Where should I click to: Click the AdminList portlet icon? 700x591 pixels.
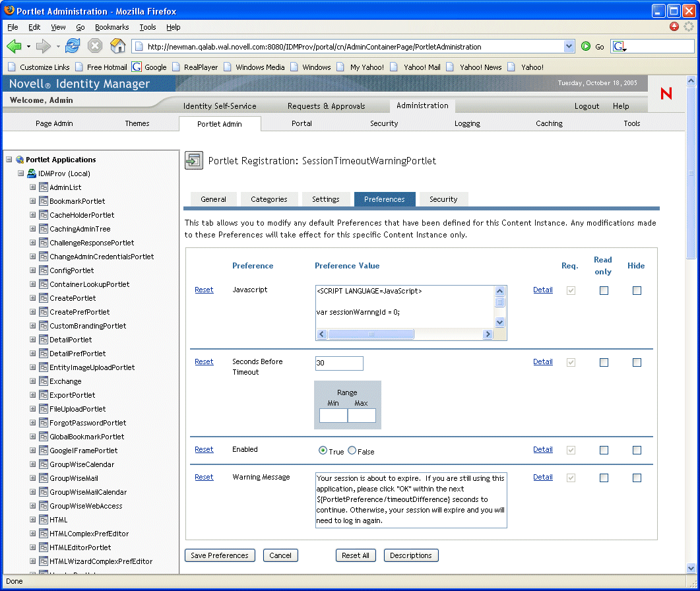(x=44, y=187)
